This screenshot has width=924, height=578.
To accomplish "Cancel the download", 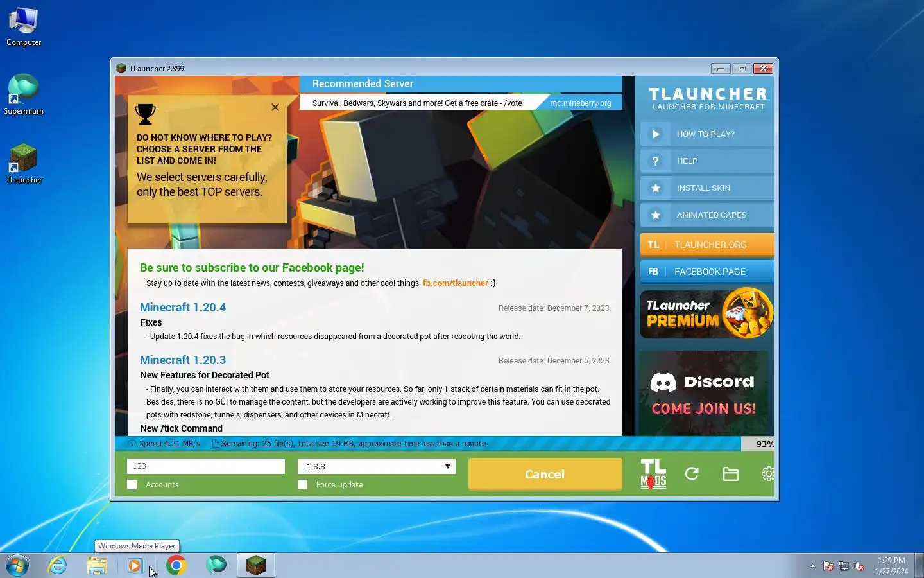I will point(545,474).
